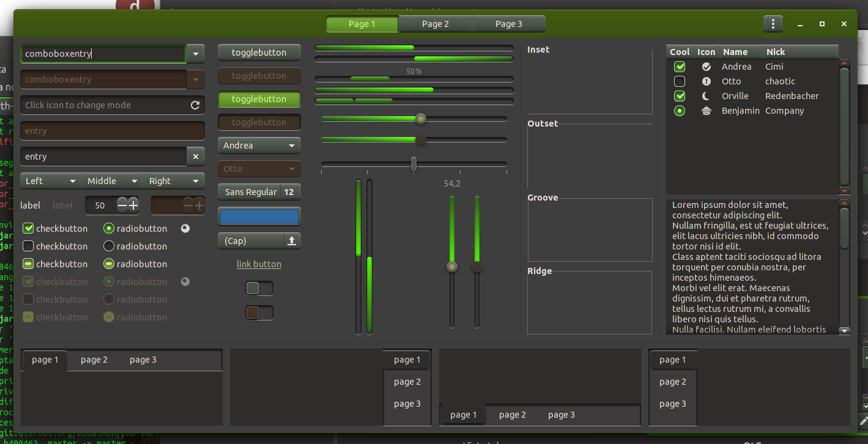Sort by the Nick column header
This screenshot has height=444, width=868.
[800, 52]
